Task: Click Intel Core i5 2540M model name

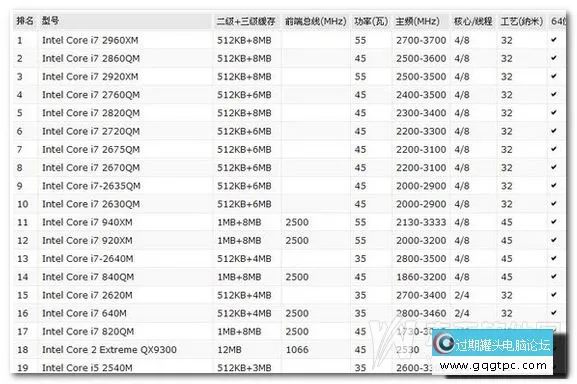Action: click(x=87, y=367)
